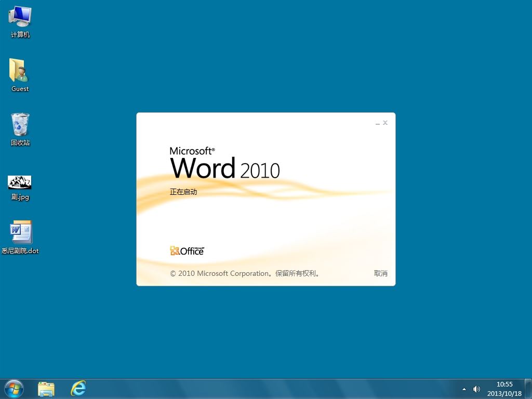The width and height of the screenshot is (532, 399).
Task: Launch Internet Explorer from the taskbar
Action: pyautogui.click(x=78, y=389)
